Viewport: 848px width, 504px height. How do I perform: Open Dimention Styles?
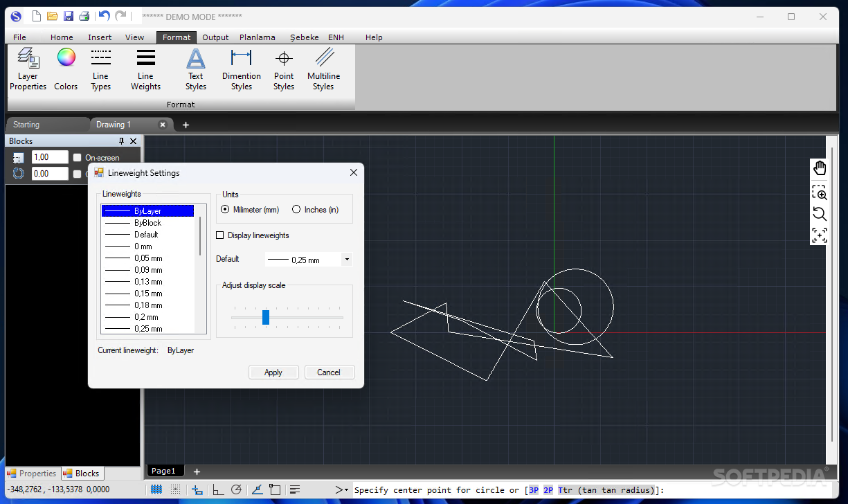[242, 69]
